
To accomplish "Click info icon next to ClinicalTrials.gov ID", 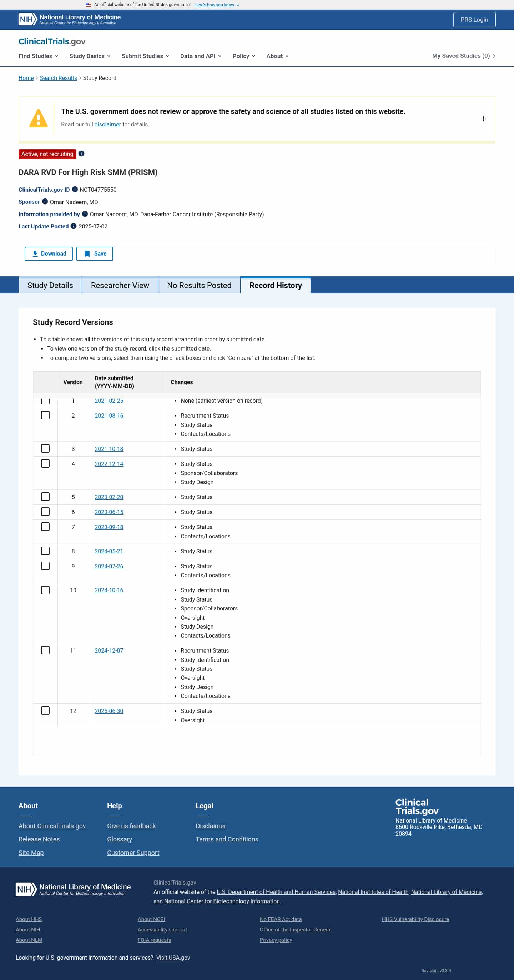I will click(75, 190).
